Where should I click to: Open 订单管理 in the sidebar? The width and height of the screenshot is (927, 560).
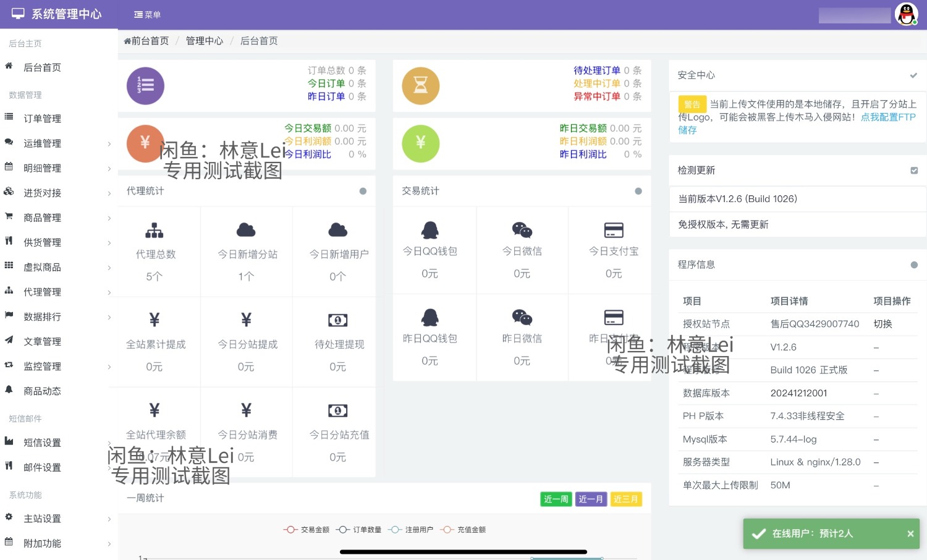[x=42, y=119]
